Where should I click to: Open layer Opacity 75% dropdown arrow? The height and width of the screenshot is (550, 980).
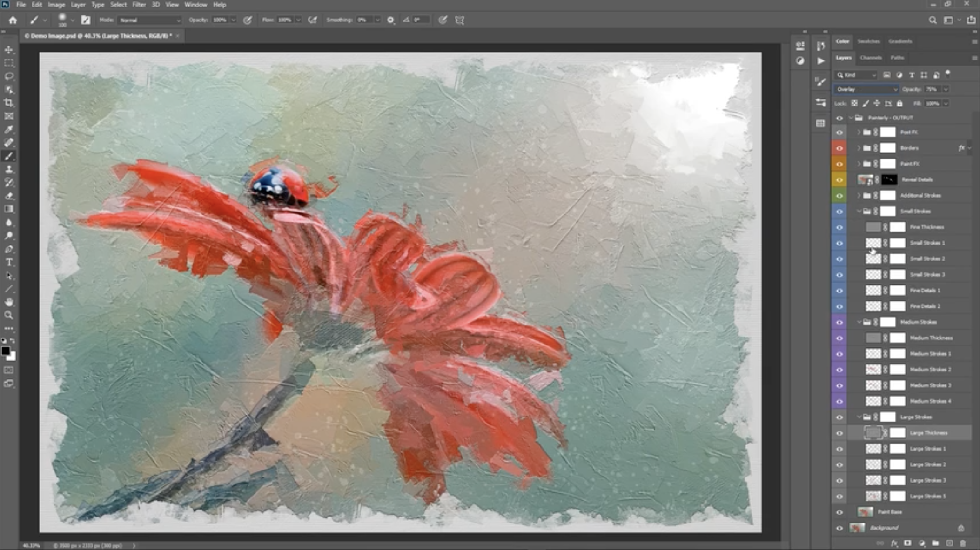pos(946,89)
